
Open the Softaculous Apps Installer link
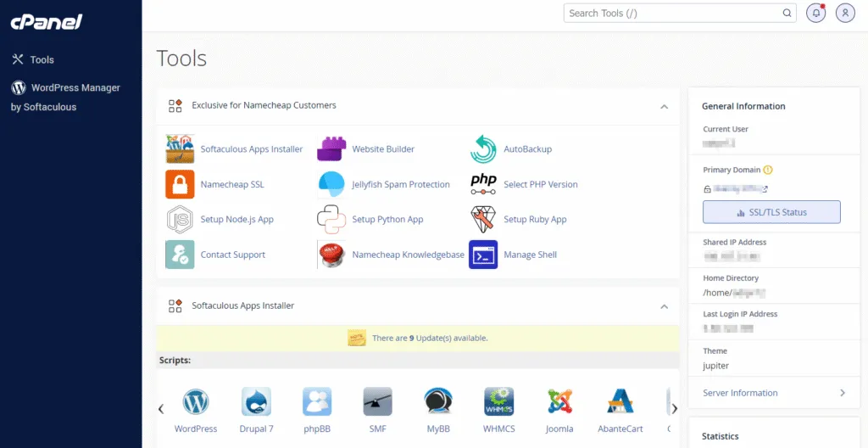tap(251, 149)
